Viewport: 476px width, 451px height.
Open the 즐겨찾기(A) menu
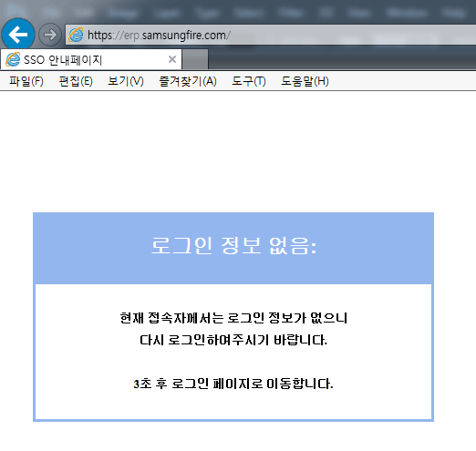click(188, 81)
